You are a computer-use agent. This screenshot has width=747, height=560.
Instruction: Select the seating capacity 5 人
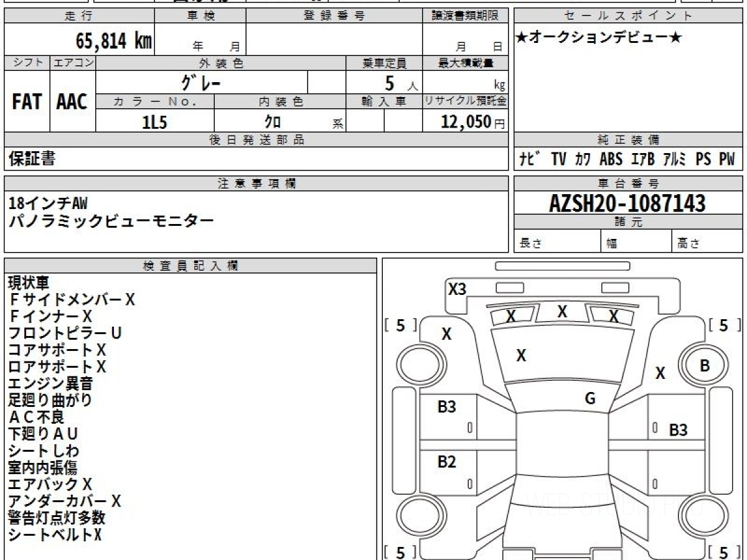pyautogui.click(x=401, y=83)
